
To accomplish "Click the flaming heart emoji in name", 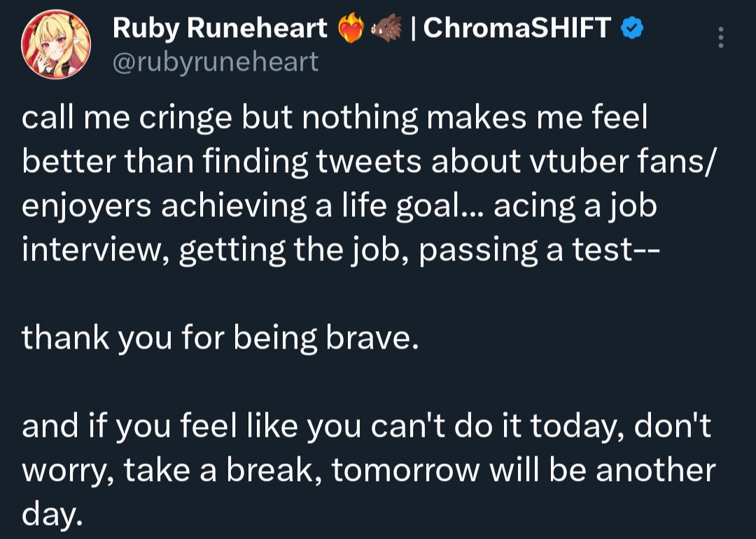I will [351, 28].
